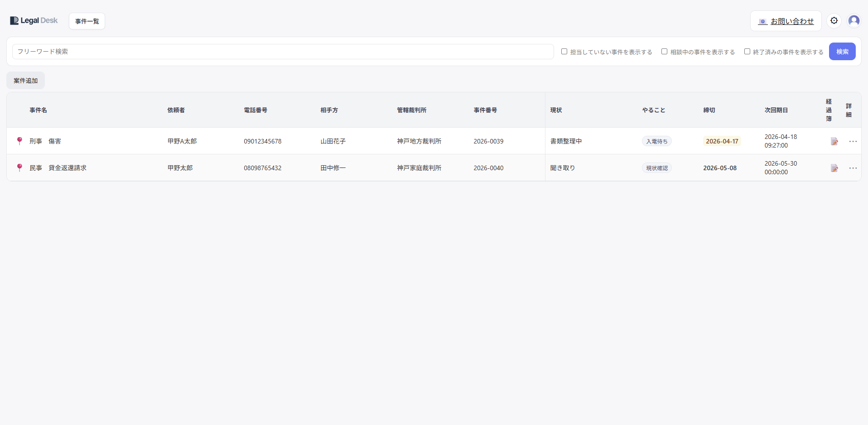Click next date 2026-05-30 00:00:00

(x=781, y=168)
